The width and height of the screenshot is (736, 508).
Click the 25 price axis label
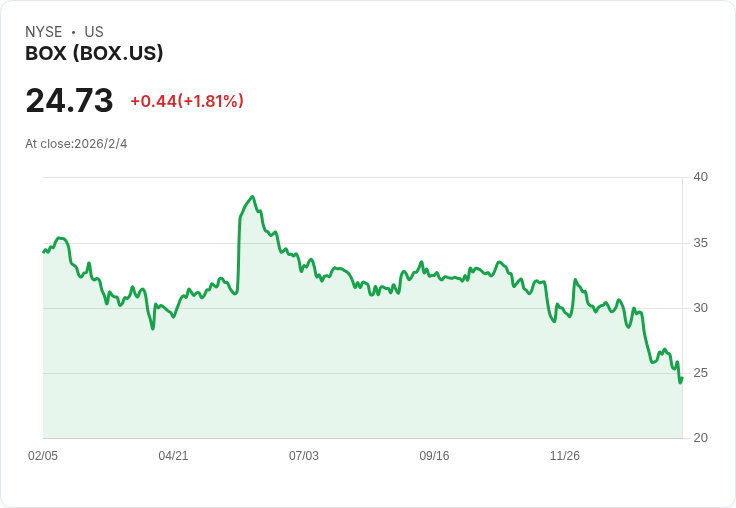(x=700, y=373)
